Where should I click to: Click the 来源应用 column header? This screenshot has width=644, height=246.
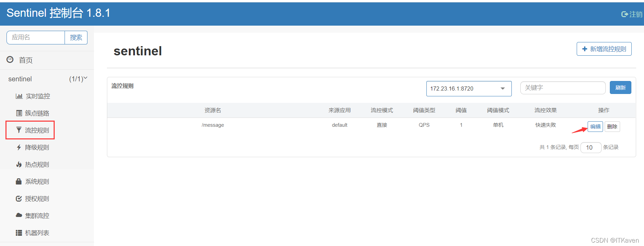[x=340, y=110]
